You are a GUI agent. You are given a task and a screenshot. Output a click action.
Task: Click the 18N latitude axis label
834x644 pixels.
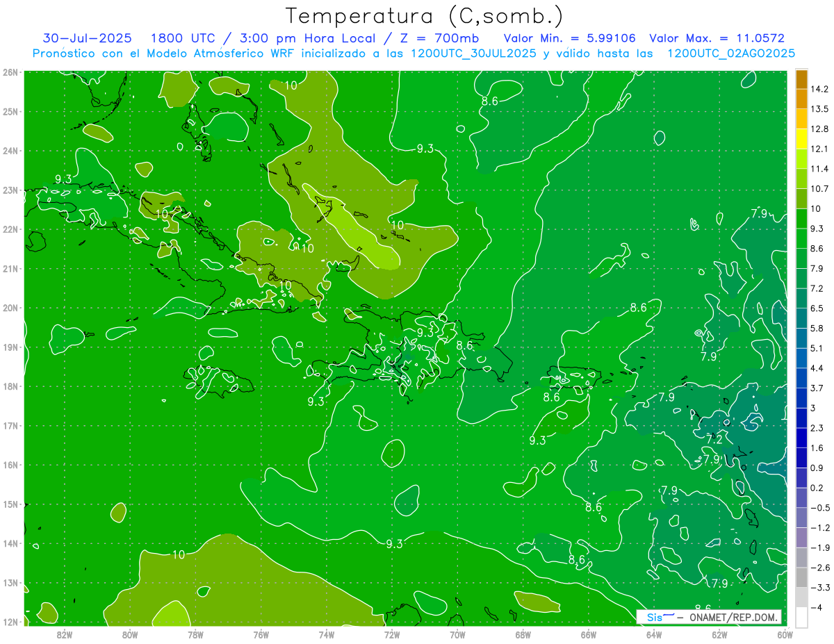tap(10, 386)
